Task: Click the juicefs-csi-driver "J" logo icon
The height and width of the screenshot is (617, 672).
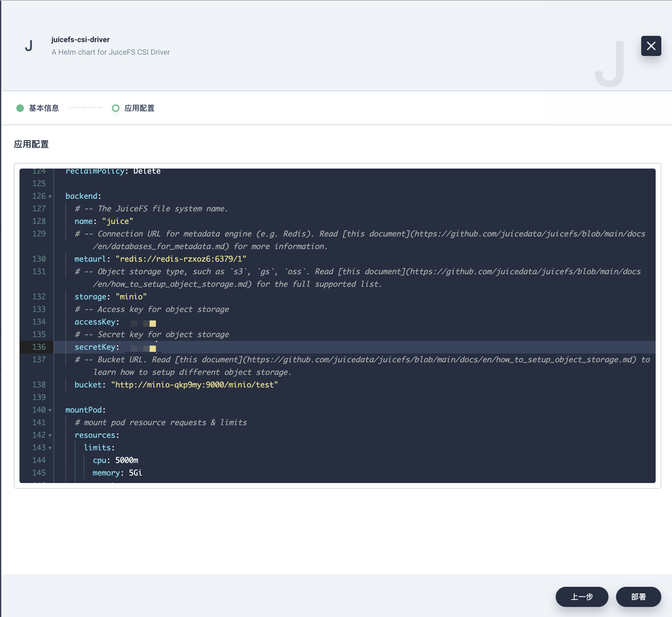Action: [x=29, y=46]
